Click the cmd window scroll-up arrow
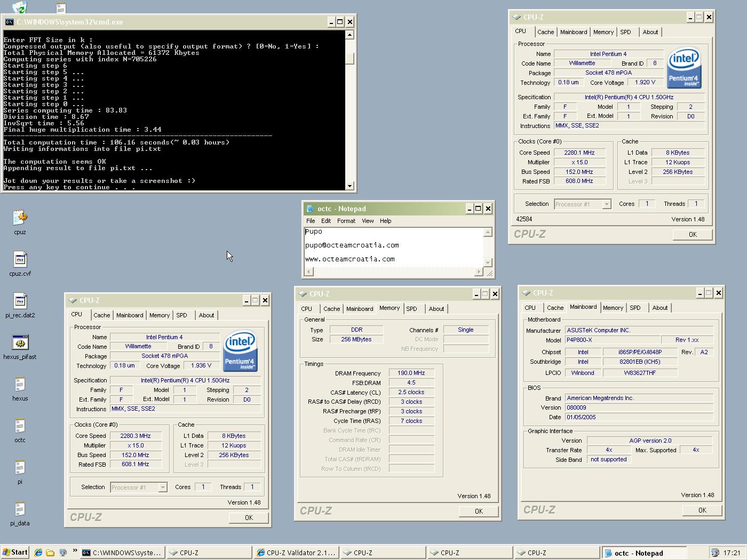The image size is (747, 560). point(350,35)
